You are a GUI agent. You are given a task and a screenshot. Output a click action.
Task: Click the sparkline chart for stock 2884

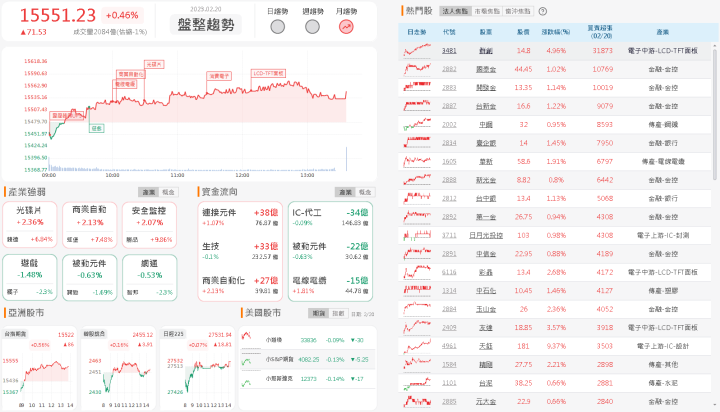point(417,309)
